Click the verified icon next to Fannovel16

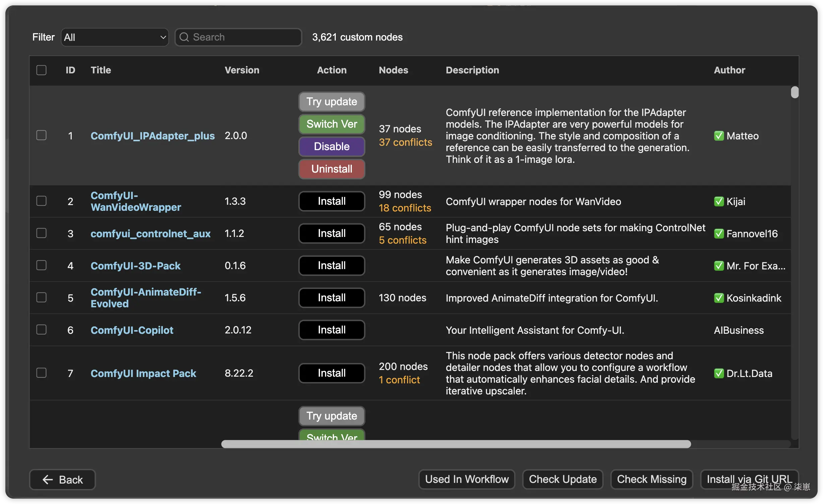click(719, 234)
